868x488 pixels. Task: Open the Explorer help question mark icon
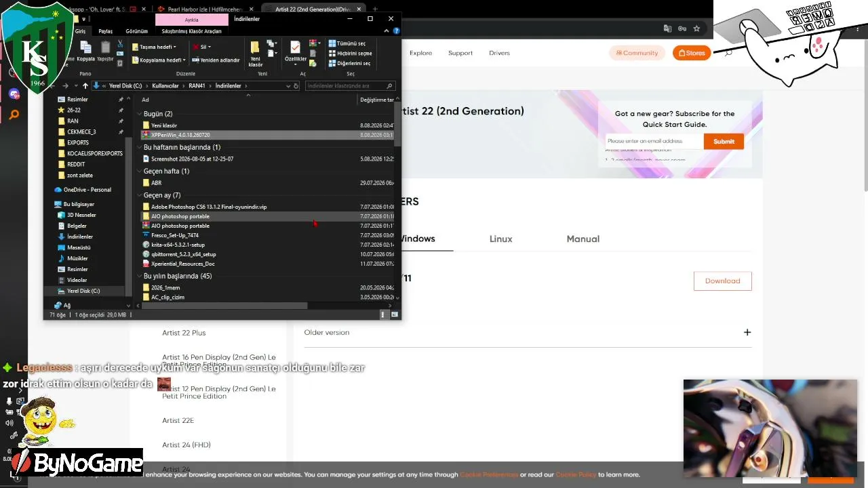click(397, 31)
